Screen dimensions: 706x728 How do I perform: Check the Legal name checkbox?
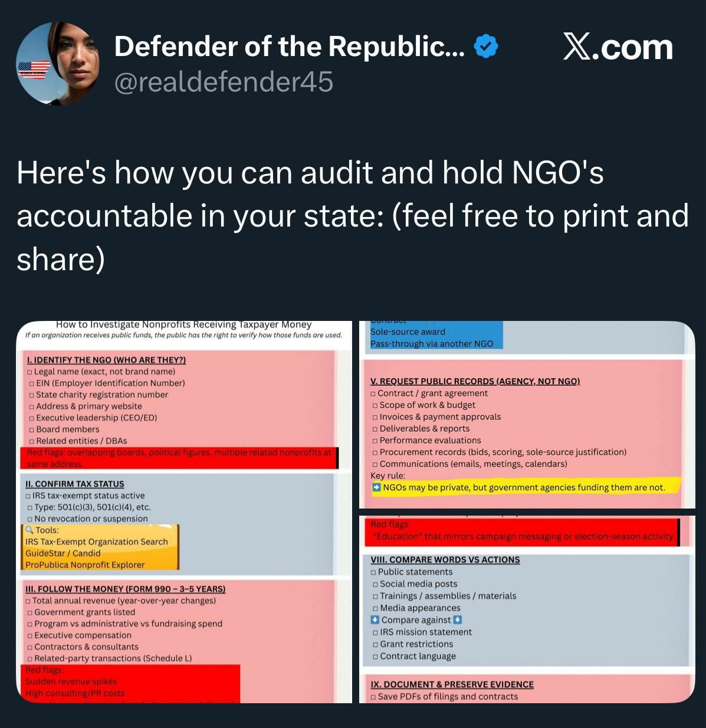(29, 372)
